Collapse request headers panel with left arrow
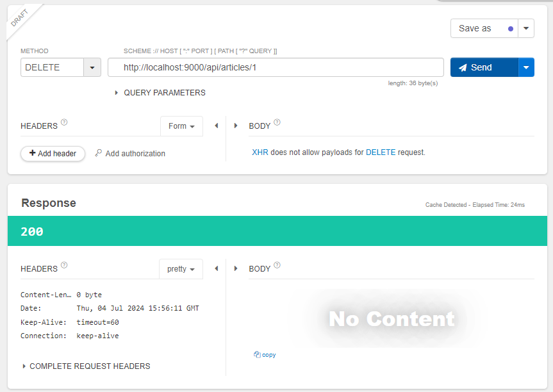Viewport: 553px width, 392px height. click(217, 126)
